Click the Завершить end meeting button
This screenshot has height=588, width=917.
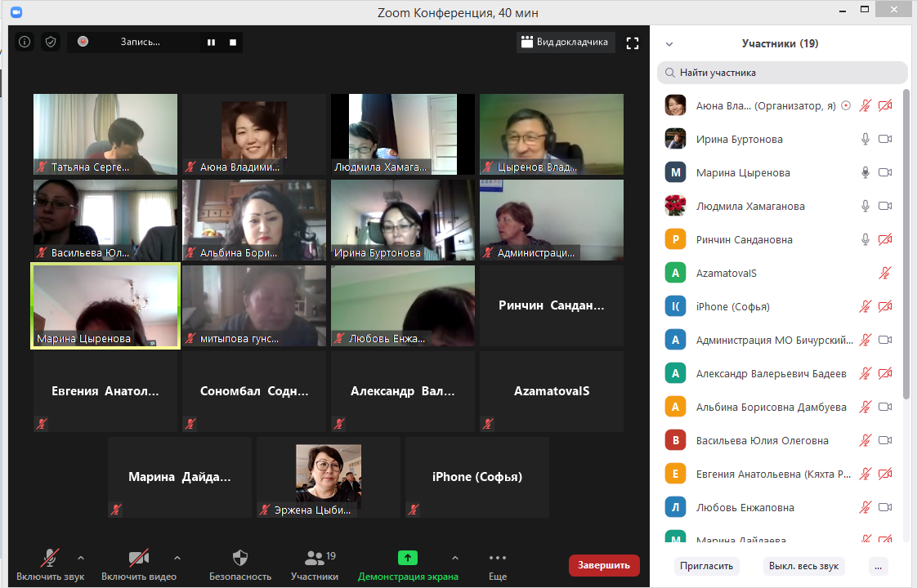(x=604, y=565)
